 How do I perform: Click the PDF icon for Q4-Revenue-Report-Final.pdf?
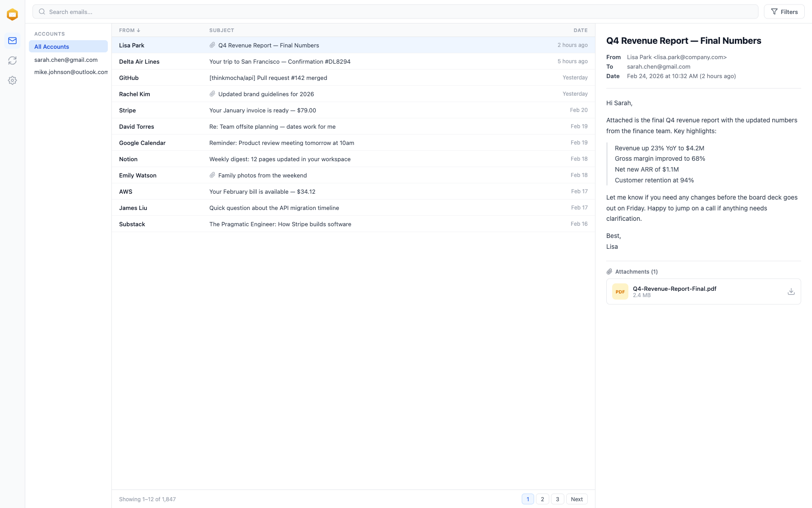pyautogui.click(x=620, y=291)
